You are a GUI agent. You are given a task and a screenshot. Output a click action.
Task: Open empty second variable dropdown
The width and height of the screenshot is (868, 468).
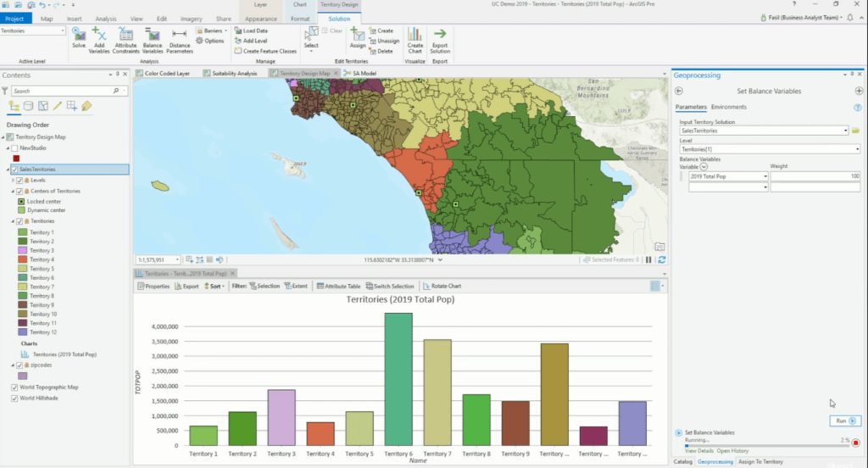click(x=765, y=187)
